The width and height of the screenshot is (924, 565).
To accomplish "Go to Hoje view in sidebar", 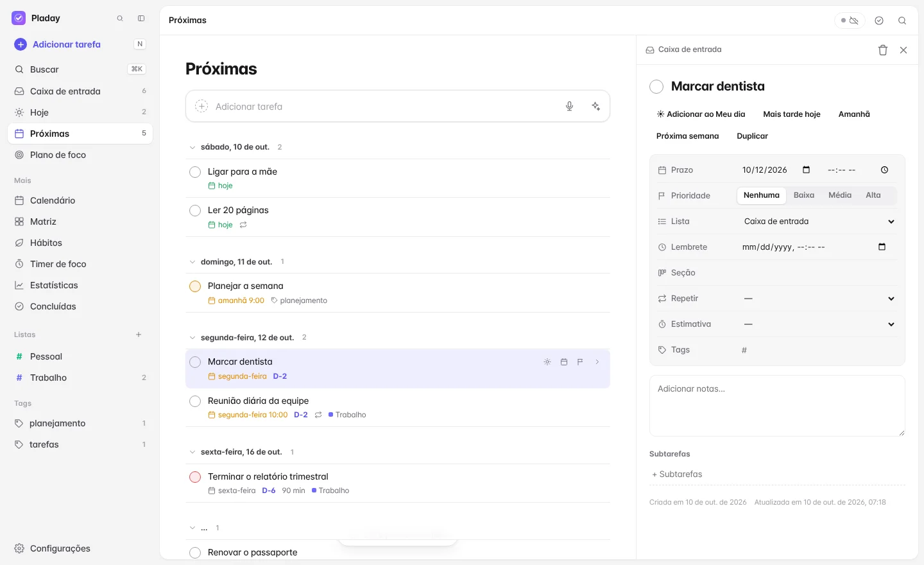I will (80, 112).
